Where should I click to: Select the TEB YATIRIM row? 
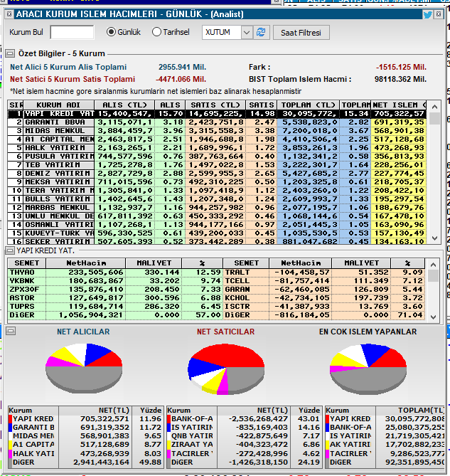click(x=217, y=164)
